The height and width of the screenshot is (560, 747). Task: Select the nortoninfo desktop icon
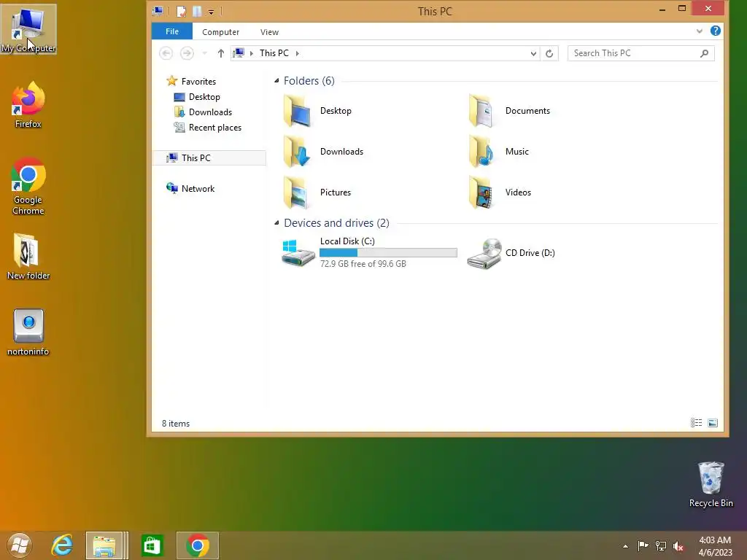[x=28, y=332]
